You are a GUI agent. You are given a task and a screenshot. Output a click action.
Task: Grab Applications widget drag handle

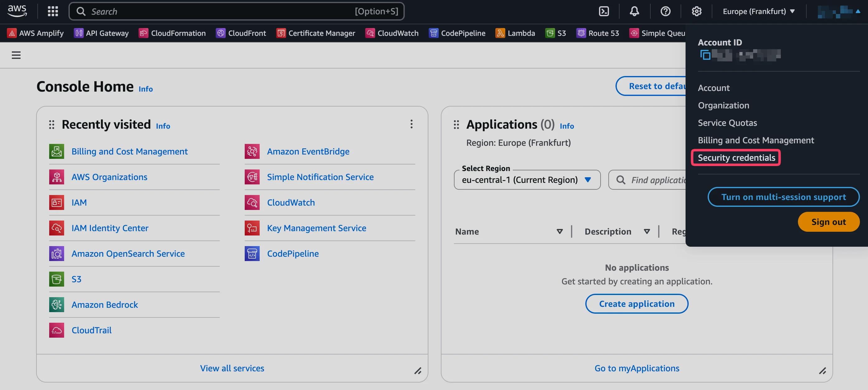pyautogui.click(x=456, y=125)
